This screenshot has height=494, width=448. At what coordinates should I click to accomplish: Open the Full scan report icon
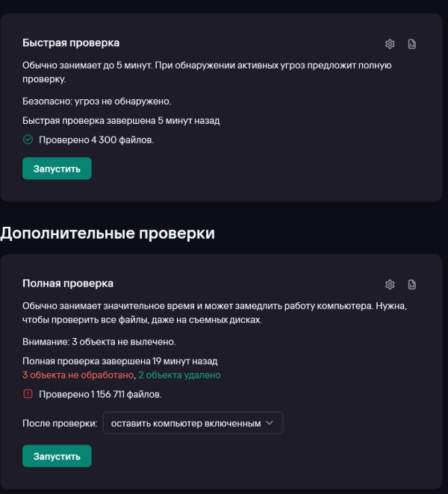(412, 284)
